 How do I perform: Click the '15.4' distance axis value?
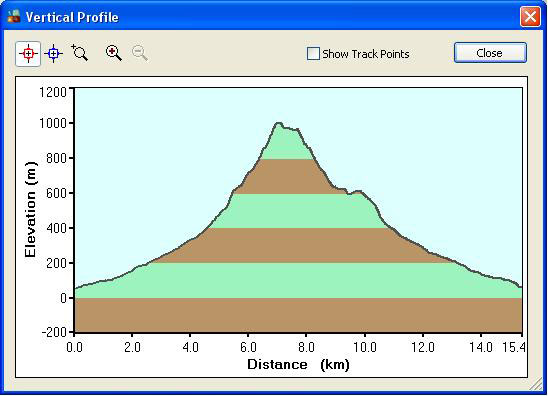click(x=514, y=347)
